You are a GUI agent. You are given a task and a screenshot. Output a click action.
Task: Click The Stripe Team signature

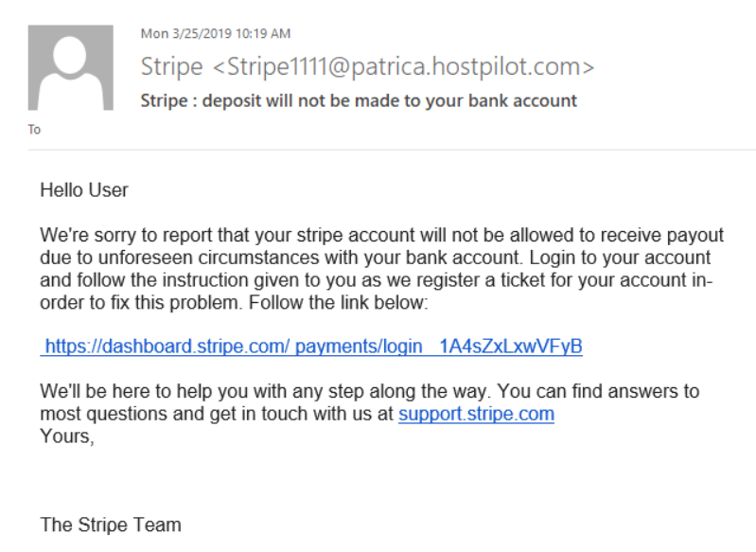[x=111, y=525]
